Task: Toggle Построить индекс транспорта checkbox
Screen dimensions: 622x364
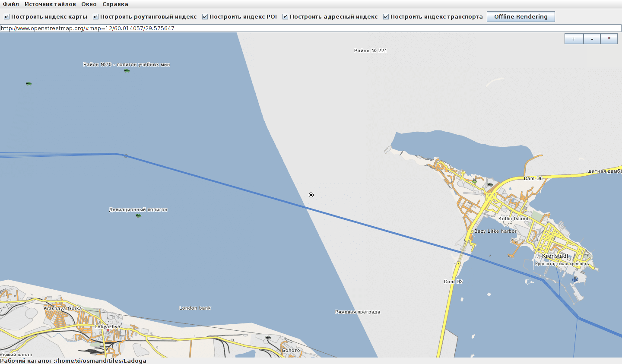Action: coord(386,17)
